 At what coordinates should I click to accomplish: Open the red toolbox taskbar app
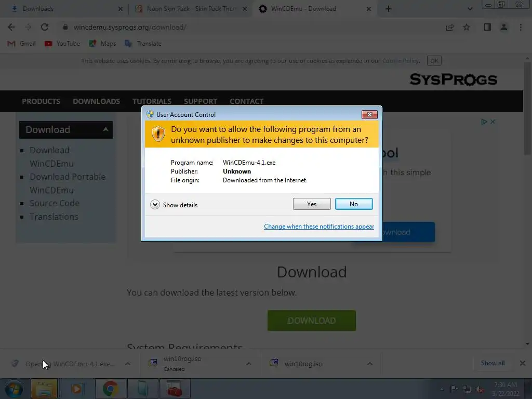(175, 389)
